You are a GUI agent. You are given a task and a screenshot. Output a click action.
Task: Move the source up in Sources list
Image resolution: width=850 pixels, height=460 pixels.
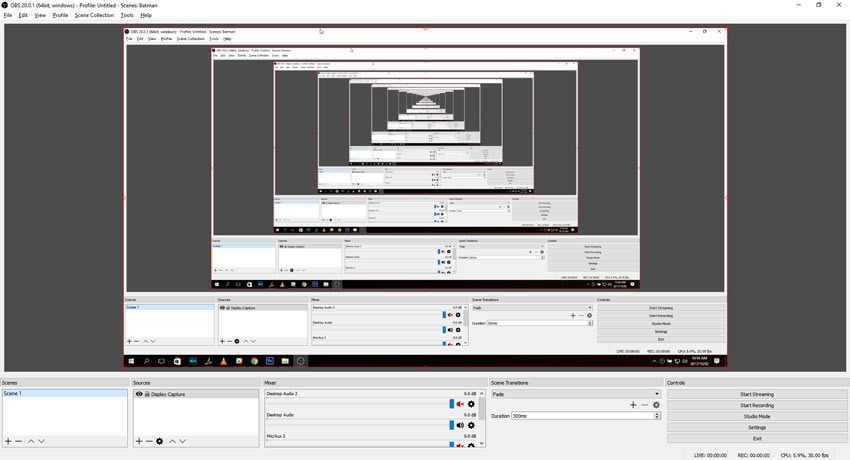click(x=172, y=441)
